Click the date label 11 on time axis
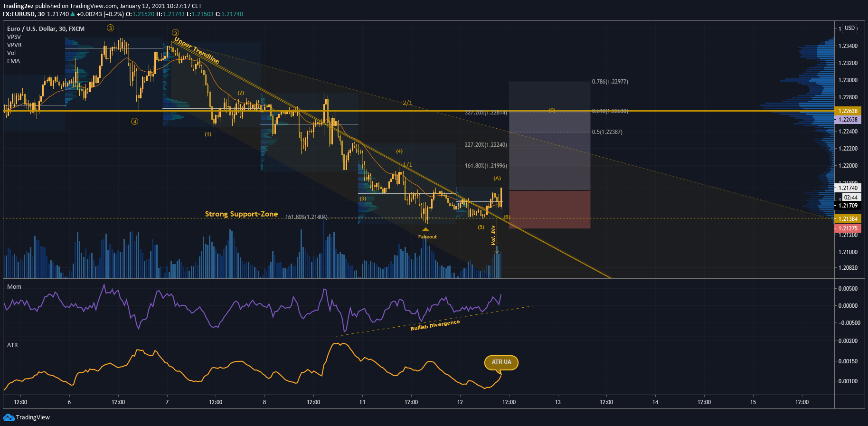This screenshot has height=426, width=868. (362, 402)
